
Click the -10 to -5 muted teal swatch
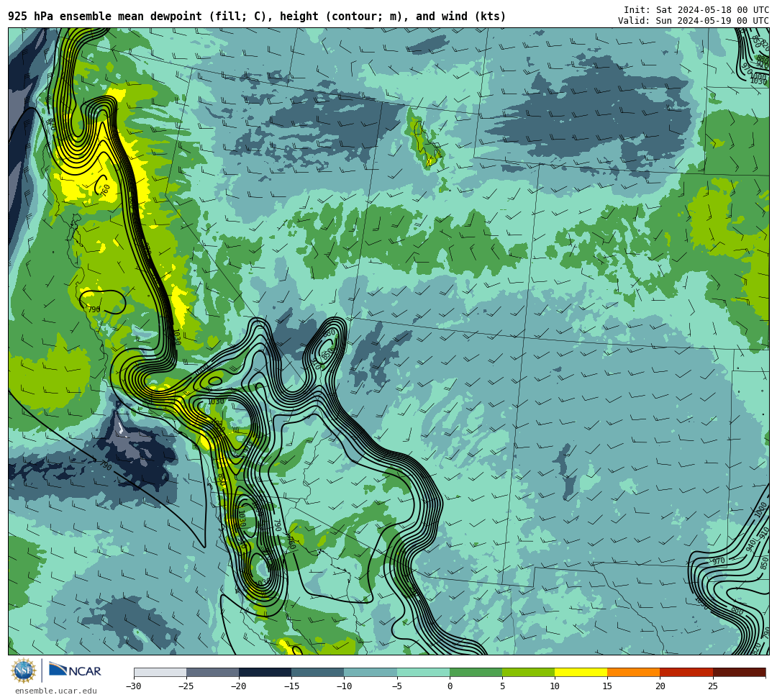point(371,672)
